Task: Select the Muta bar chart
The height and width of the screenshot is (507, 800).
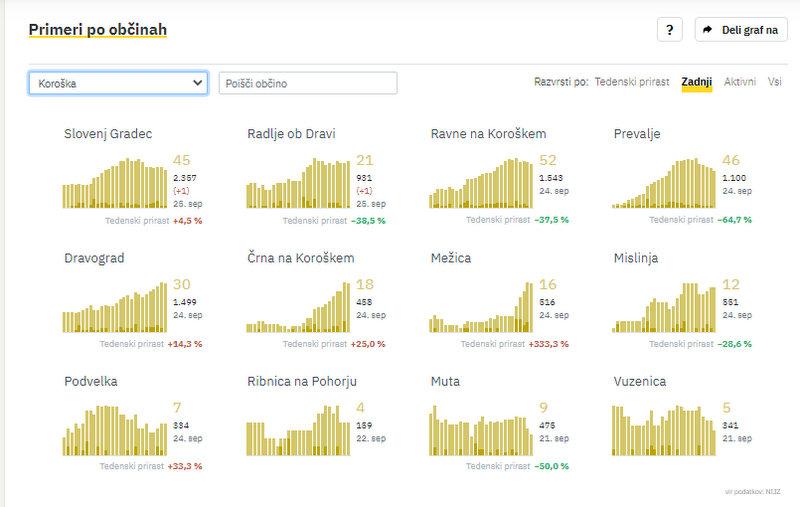Action: (x=481, y=430)
